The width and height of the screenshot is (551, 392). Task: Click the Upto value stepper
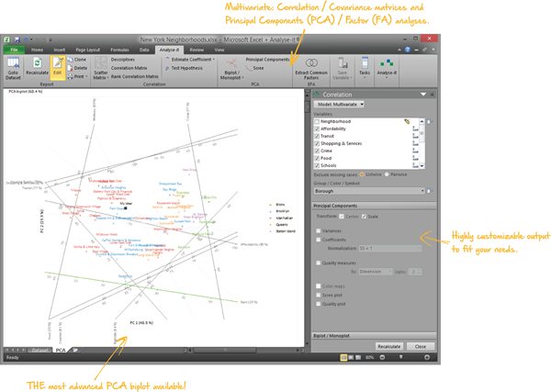[x=419, y=272]
